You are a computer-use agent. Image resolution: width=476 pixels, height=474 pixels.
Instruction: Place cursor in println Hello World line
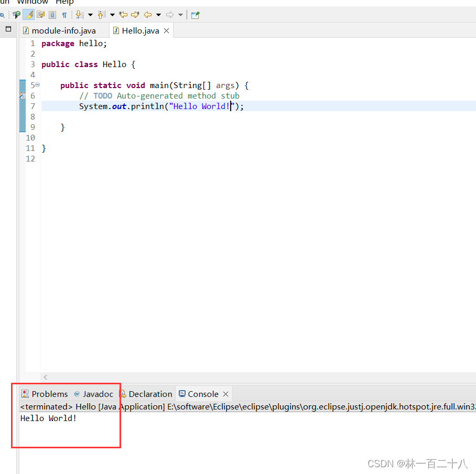coord(161,106)
